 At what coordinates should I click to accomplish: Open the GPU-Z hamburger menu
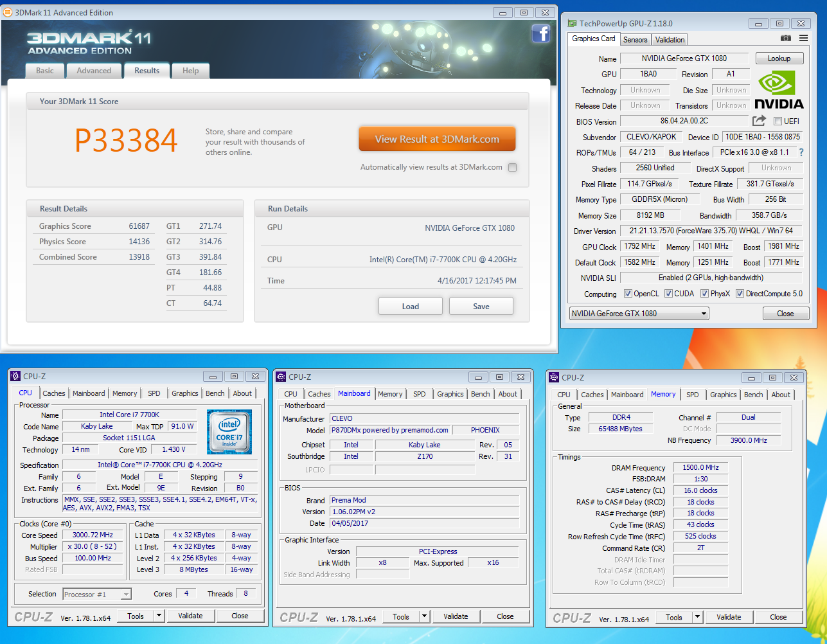coord(803,39)
